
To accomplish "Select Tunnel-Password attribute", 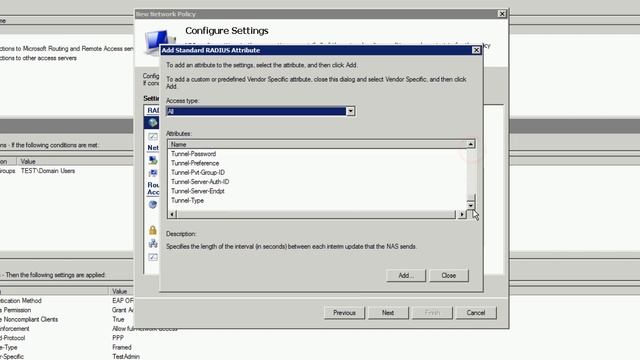I will [x=193, y=154].
